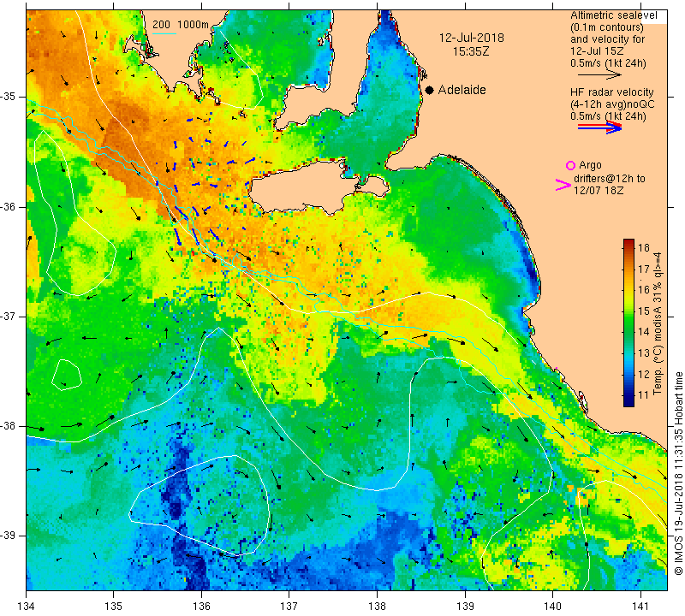
Task: Click the 'Adelaide' city label
Action: point(462,90)
